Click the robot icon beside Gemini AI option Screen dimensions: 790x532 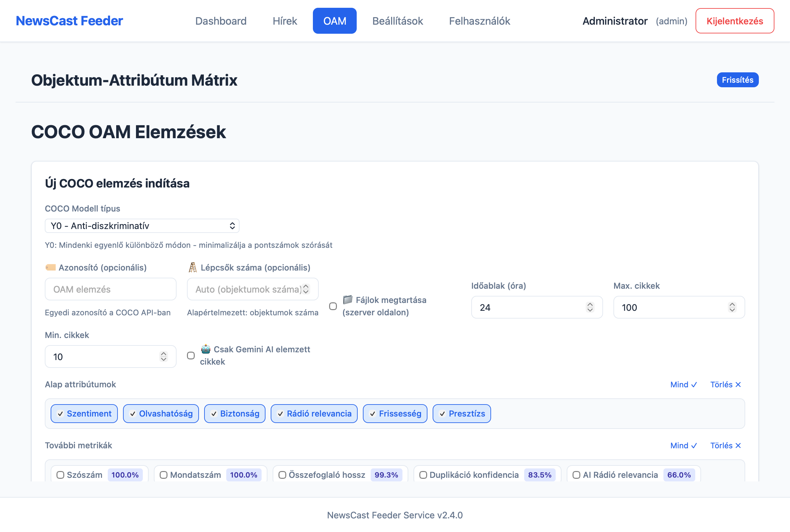pos(206,349)
